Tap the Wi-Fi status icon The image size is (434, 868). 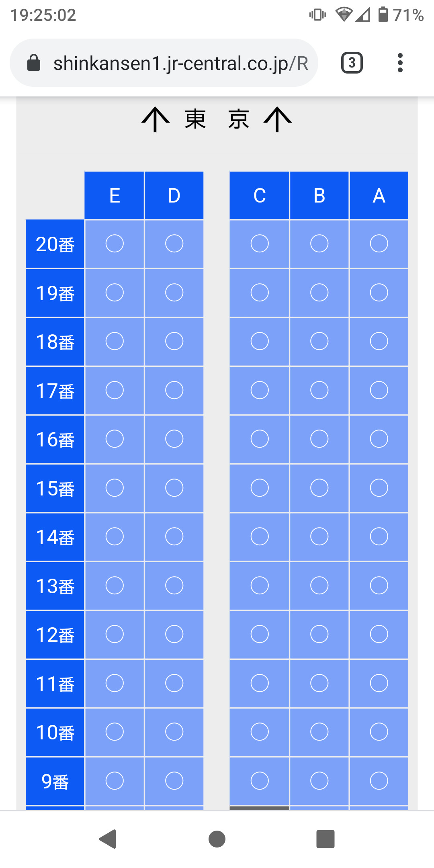click(344, 15)
